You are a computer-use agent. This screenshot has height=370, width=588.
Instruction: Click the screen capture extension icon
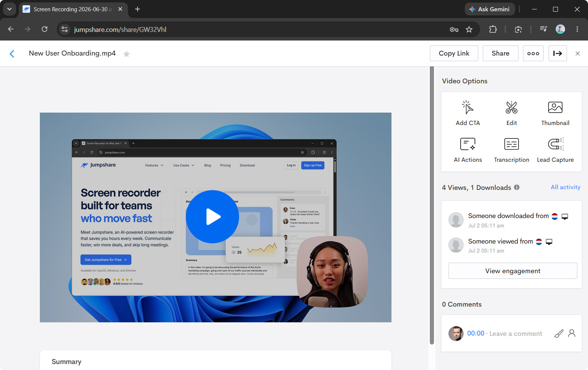click(518, 29)
